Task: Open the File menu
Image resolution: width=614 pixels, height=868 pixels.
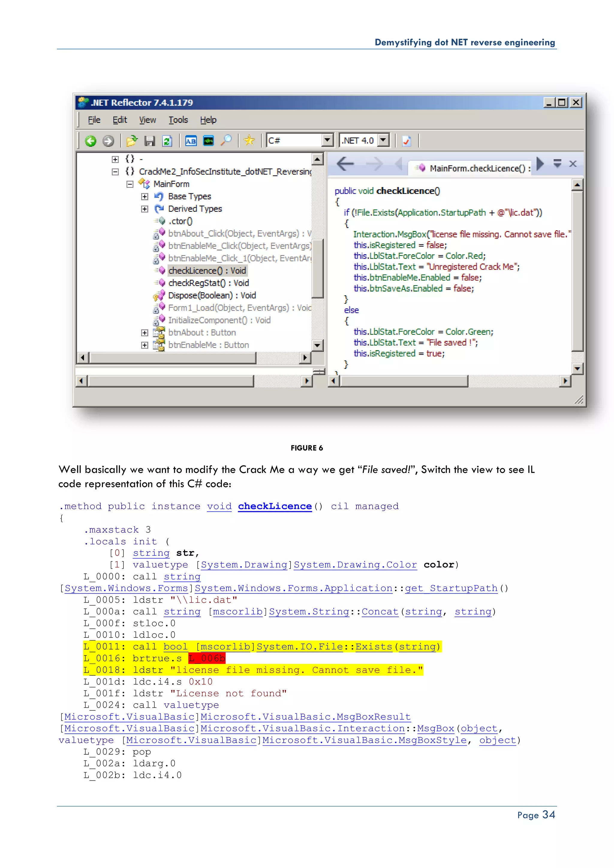Action: (x=94, y=120)
